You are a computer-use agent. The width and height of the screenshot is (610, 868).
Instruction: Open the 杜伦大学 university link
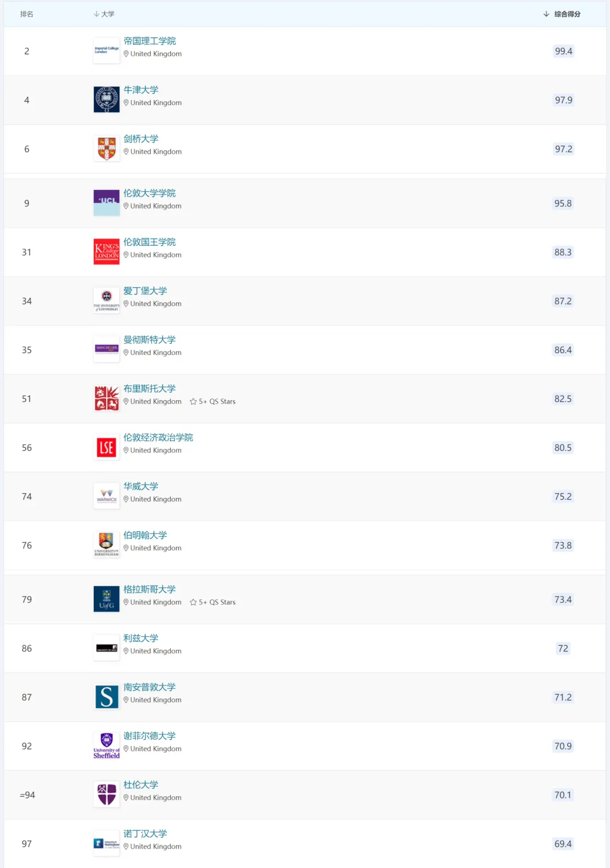pyautogui.click(x=140, y=784)
